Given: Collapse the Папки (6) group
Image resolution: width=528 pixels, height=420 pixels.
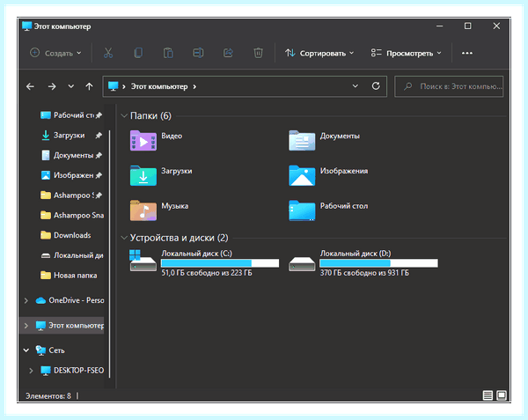Looking at the screenshot, I should [x=123, y=116].
